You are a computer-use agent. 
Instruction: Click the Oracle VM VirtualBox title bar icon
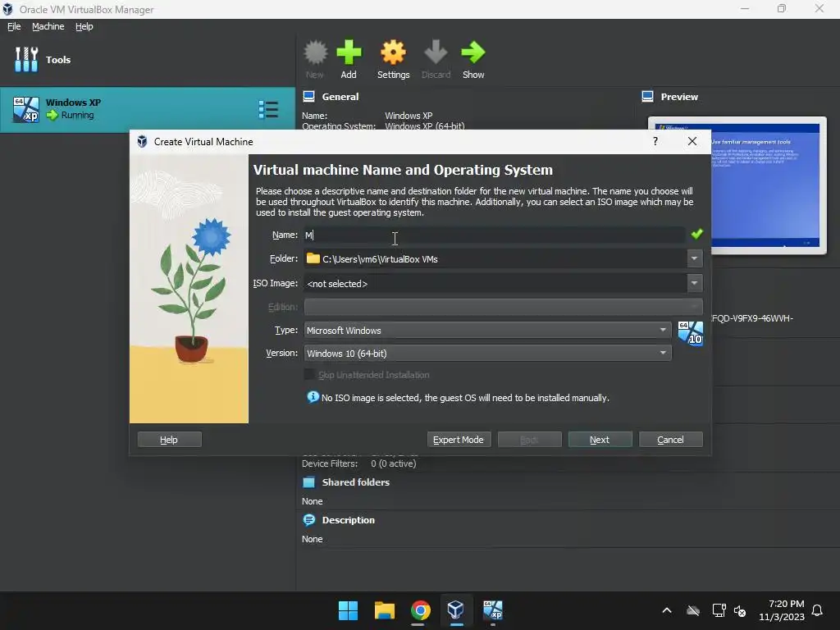(8, 9)
